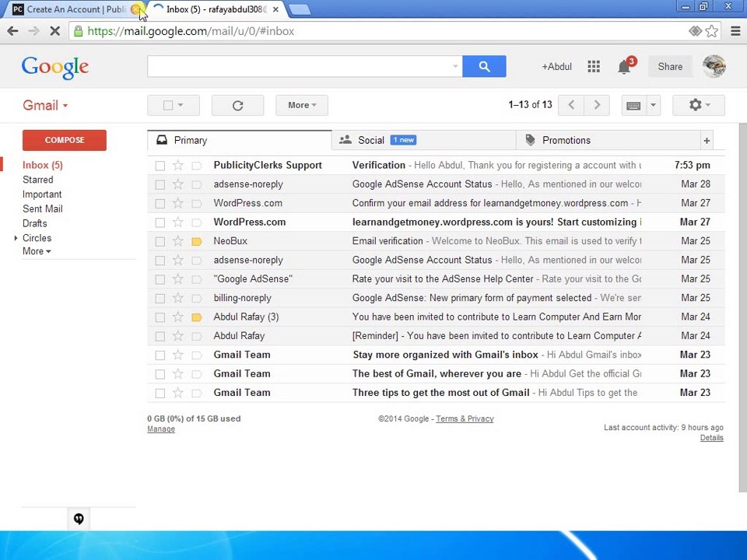Open the Hangouts quote icon at bottom
This screenshot has height=560, width=747.
[79, 519]
